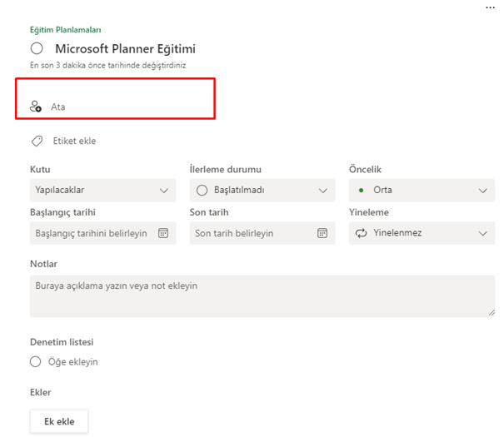The image size is (504, 437).
Task: Expand the İlerleme durumu dropdown chevron
Action: (x=323, y=191)
